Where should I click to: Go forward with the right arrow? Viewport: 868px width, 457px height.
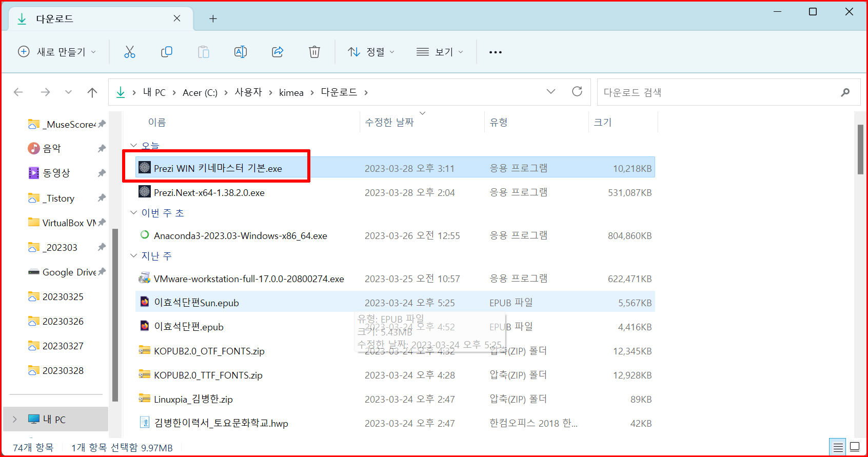click(x=46, y=92)
